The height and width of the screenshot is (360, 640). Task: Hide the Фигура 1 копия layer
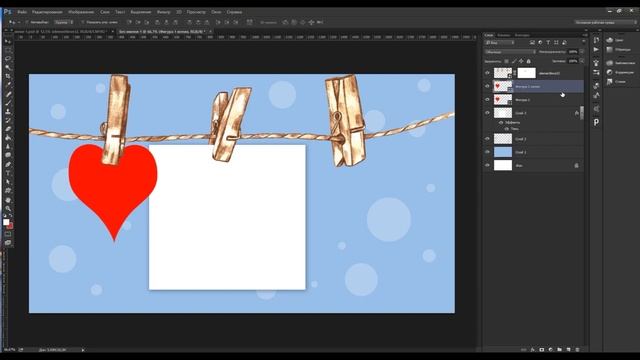[x=487, y=86]
